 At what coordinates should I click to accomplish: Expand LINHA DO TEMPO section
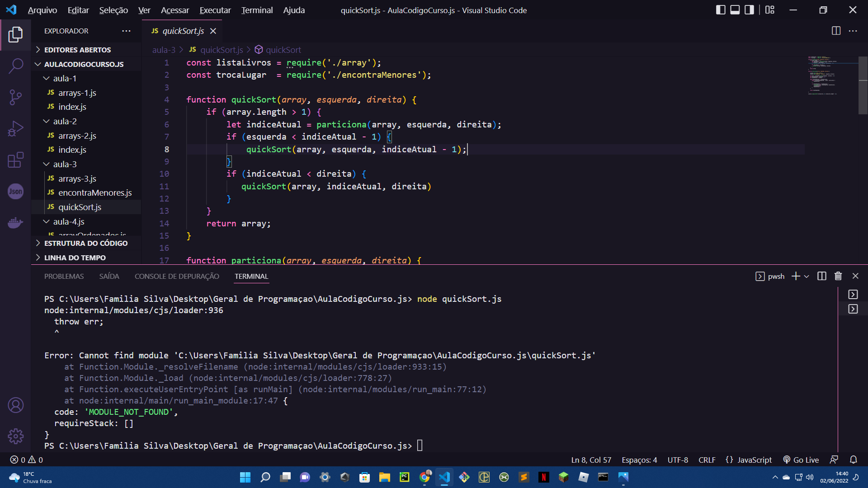[86, 258]
